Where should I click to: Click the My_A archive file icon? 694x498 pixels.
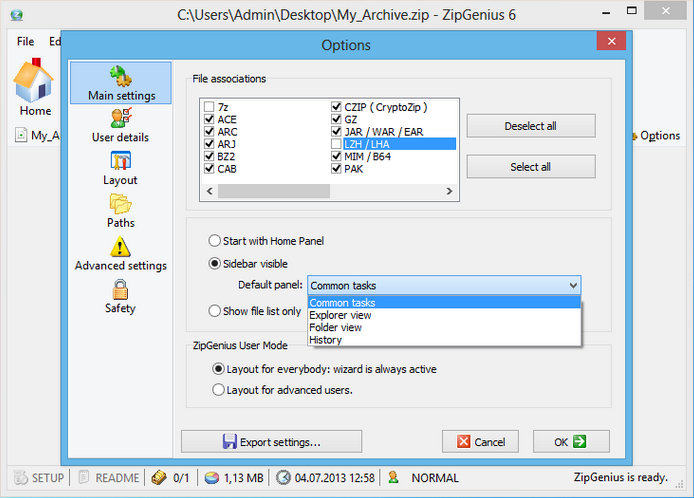pos(21,135)
